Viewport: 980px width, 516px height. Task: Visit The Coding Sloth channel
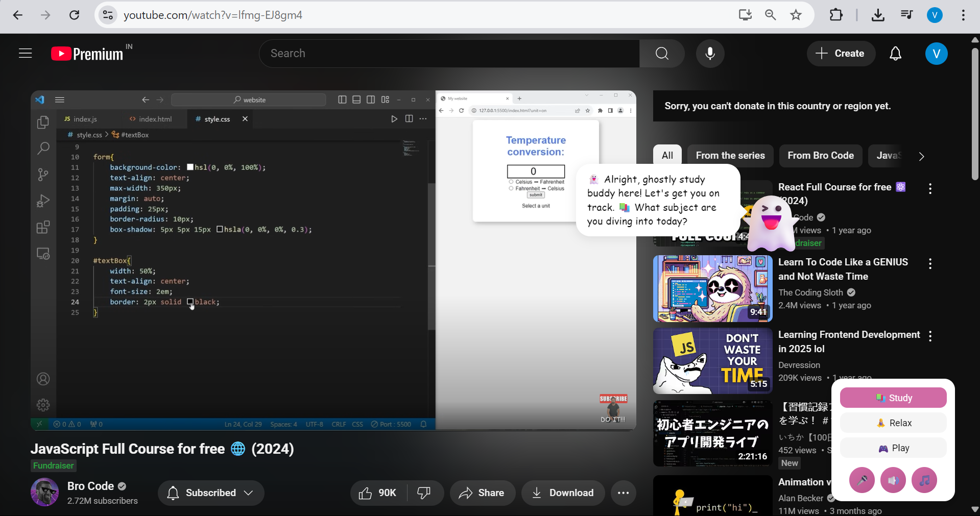(810, 292)
